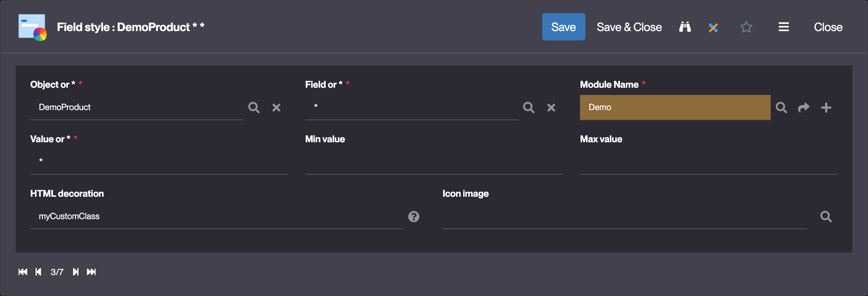Go to the previous record
This screenshot has width=868, height=296.
tap(38, 272)
